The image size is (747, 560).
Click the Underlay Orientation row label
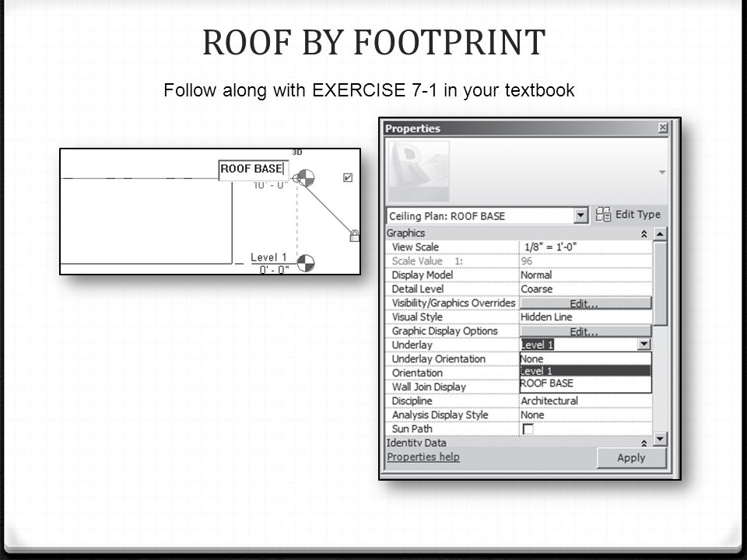(x=438, y=359)
